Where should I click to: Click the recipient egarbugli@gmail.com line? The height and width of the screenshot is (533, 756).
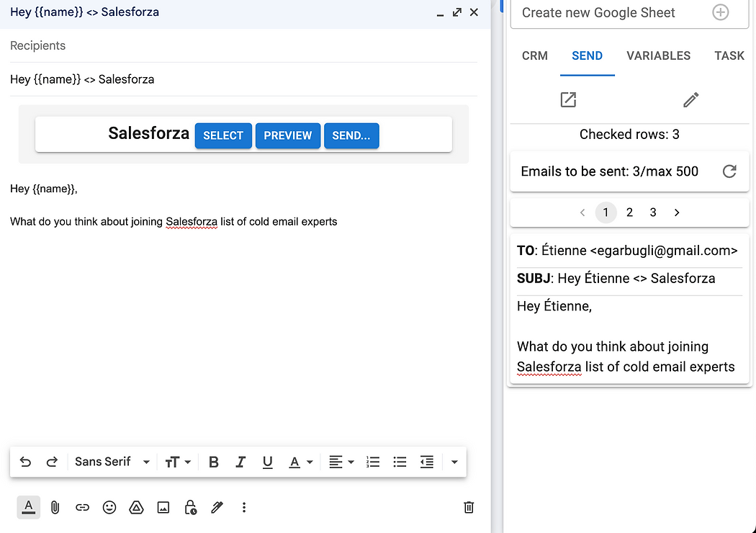tap(627, 251)
